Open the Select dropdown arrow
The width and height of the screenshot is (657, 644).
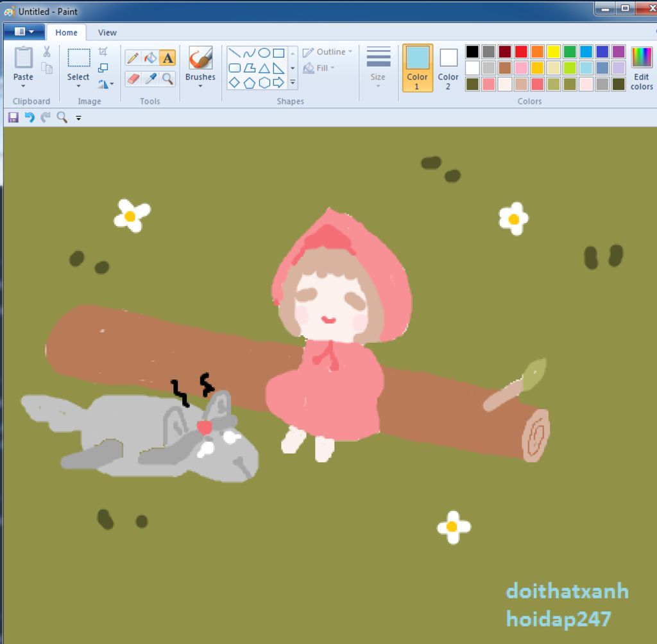78,86
